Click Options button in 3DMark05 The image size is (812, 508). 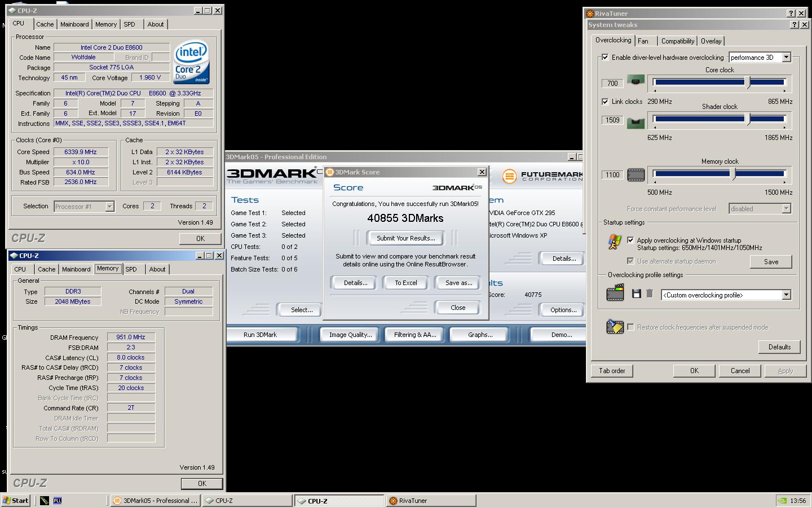click(563, 310)
